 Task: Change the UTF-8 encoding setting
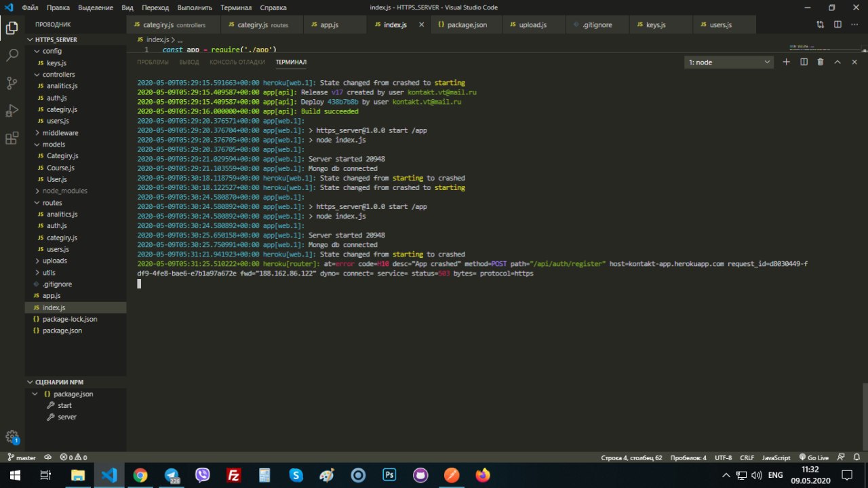[x=723, y=457]
